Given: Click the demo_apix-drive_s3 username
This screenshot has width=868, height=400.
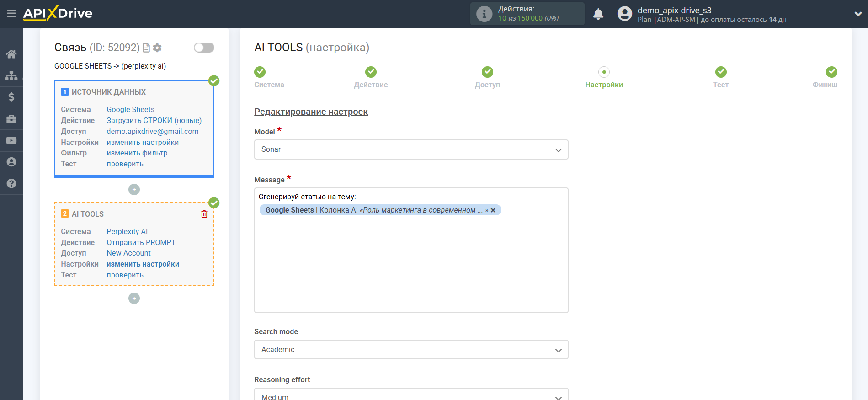Looking at the screenshot, I should pyautogui.click(x=674, y=10).
